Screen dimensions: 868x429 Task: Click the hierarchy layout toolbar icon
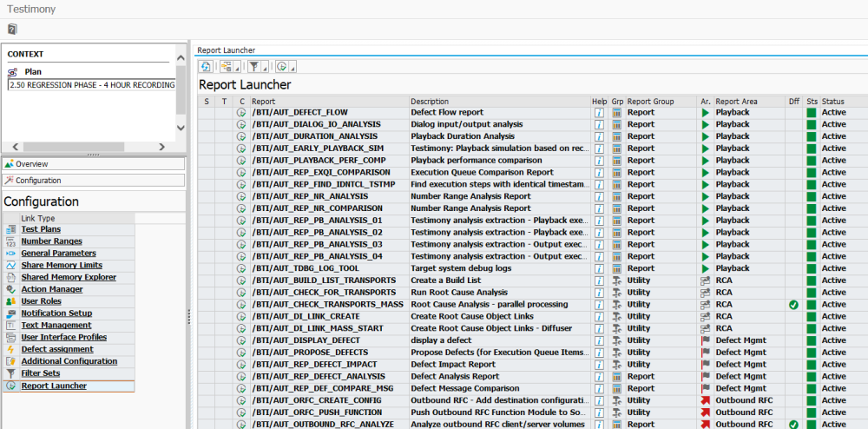click(226, 66)
